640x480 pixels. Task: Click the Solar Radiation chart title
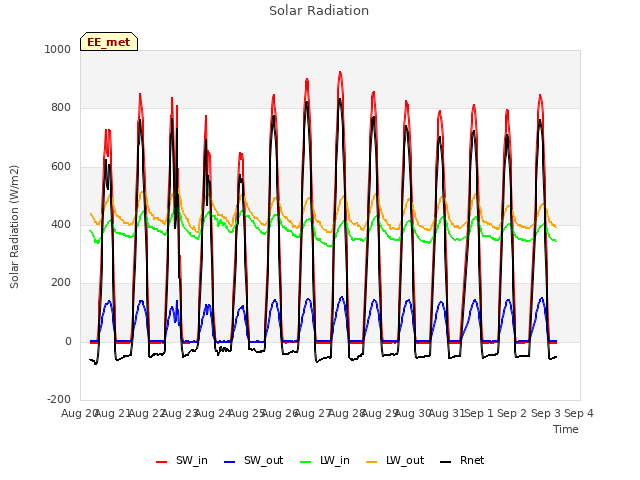pos(319,11)
